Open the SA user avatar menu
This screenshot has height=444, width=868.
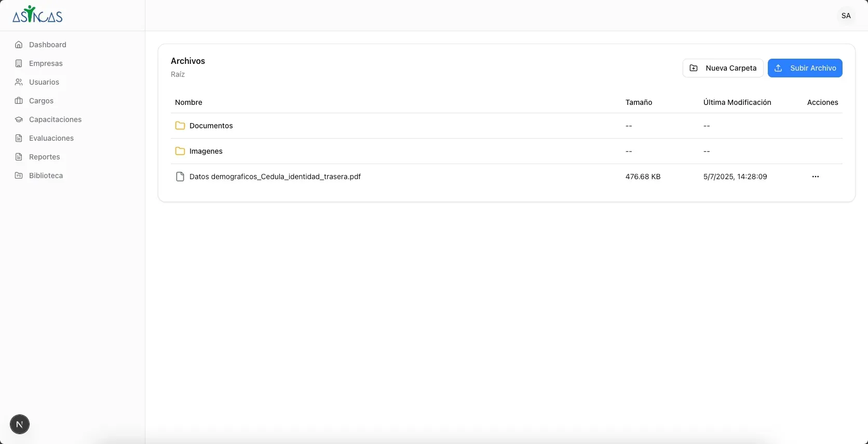(846, 16)
